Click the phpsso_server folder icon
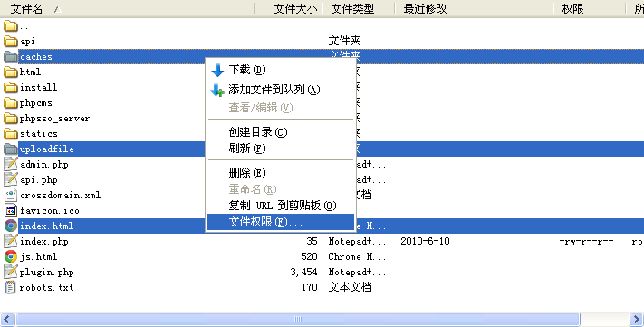The image size is (644, 327). (11, 119)
